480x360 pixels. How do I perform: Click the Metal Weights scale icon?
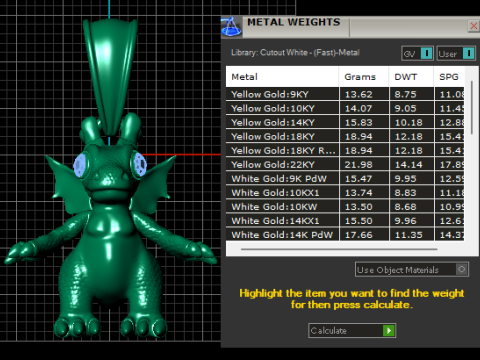click(x=231, y=27)
